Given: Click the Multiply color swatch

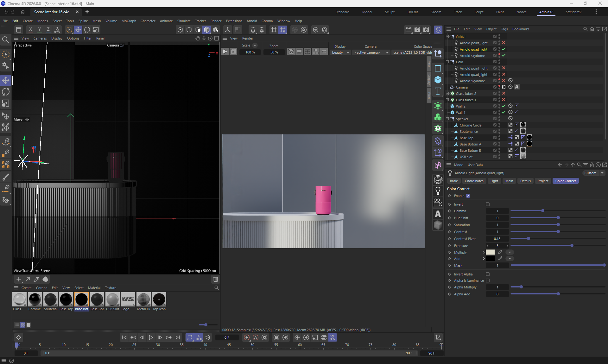Looking at the screenshot, I should click(490, 252).
